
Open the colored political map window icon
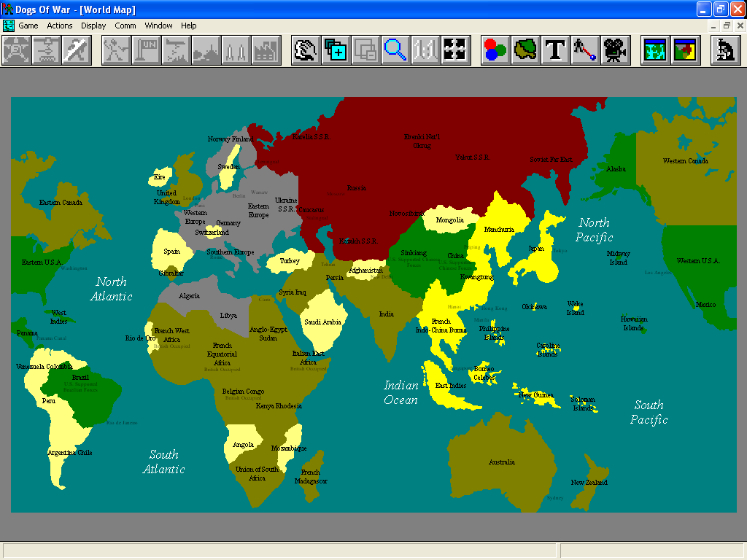tap(686, 50)
